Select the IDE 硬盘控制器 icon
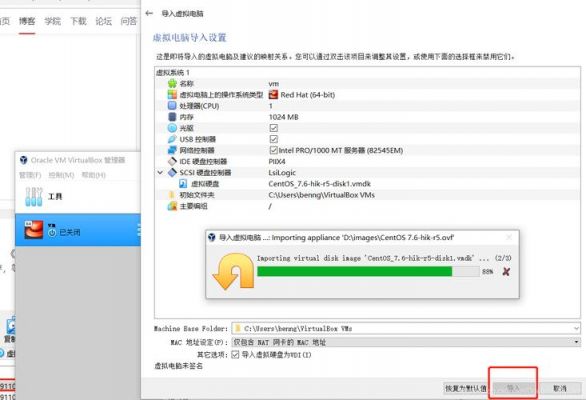The height and width of the screenshot is (400, 586). coord(172,161)
